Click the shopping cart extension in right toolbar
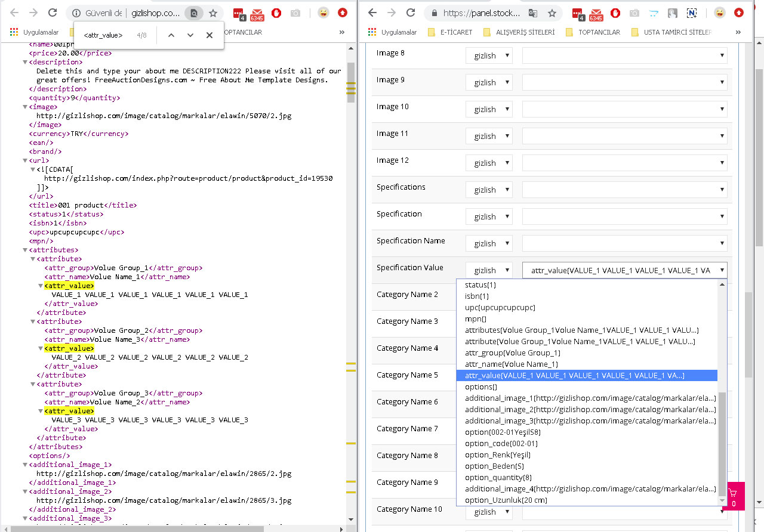764x532 pixels. pyautogui.click(x=654, y=13)
